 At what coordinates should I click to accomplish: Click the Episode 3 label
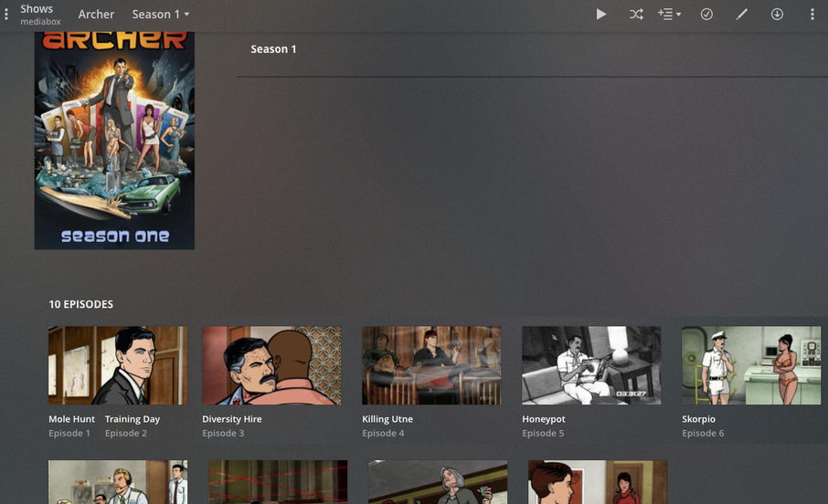tap(223, 434)
